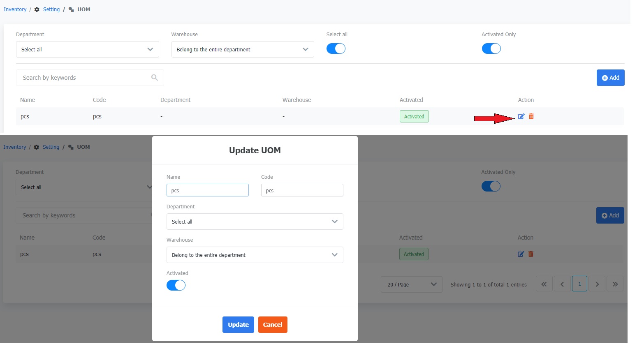Click the orange Cancel button in the dialog
This screenshot has height=344, width=644.
click(273, 325)
